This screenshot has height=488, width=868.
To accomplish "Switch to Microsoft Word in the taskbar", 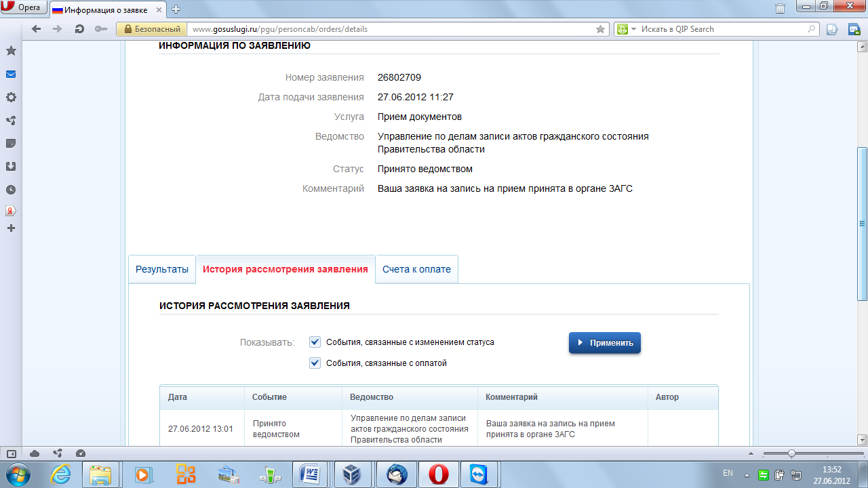I will (311, 474).
